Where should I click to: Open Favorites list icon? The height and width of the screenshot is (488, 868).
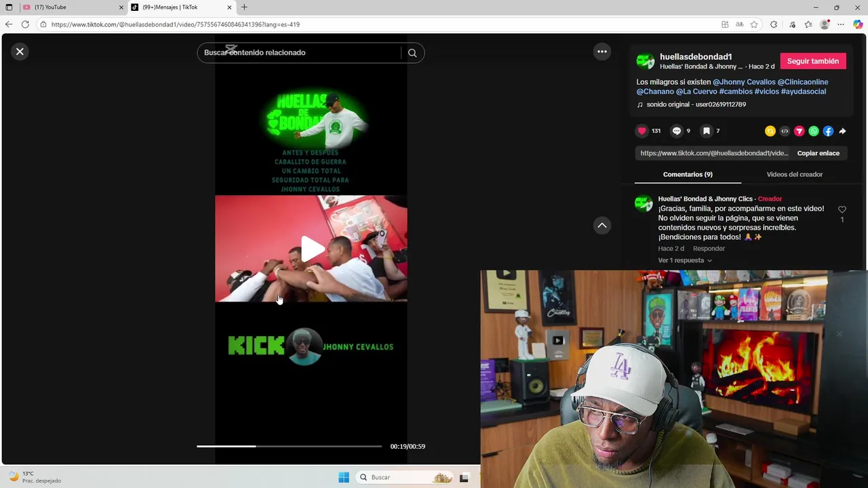coord(808,24)
